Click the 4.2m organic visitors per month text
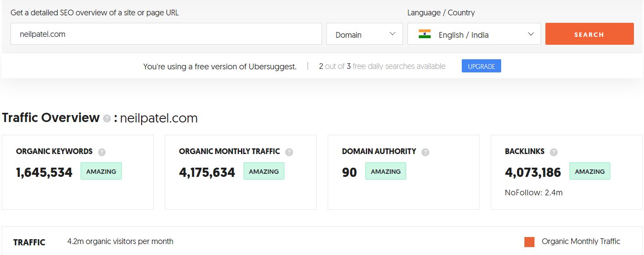The image size is (644, 255). [120, 241]
